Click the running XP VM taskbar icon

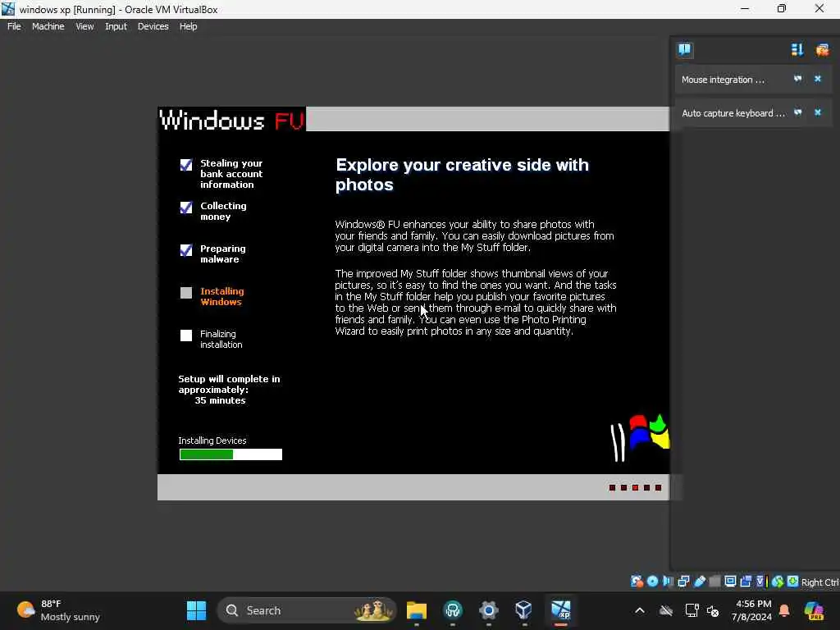(561, 610)
